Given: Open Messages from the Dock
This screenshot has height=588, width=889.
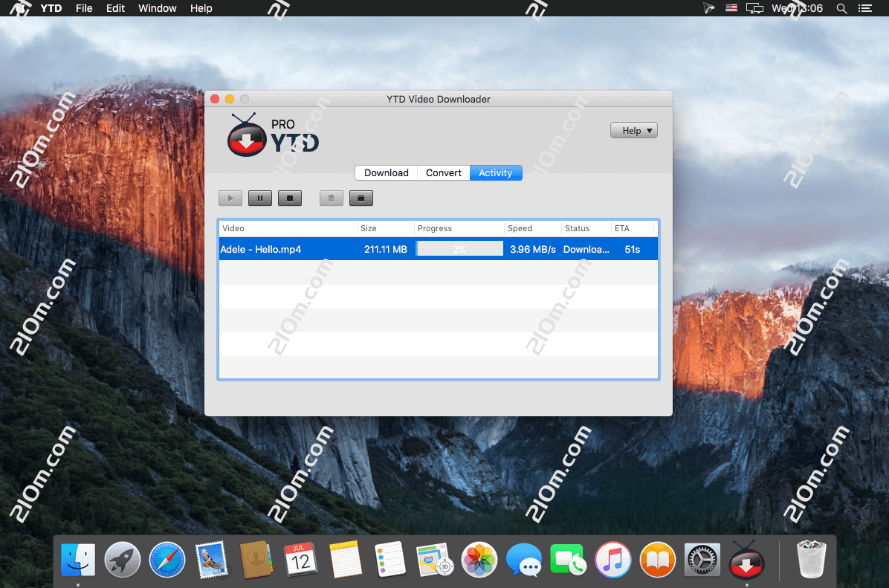Looking at the screenshot, I should [523, 560].
